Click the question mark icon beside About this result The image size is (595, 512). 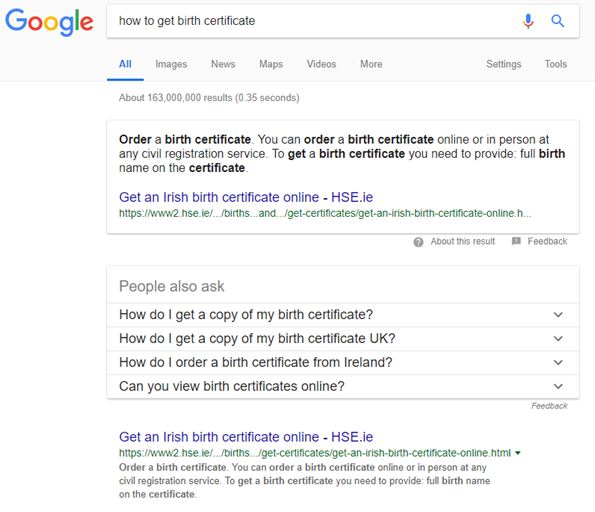418,242
